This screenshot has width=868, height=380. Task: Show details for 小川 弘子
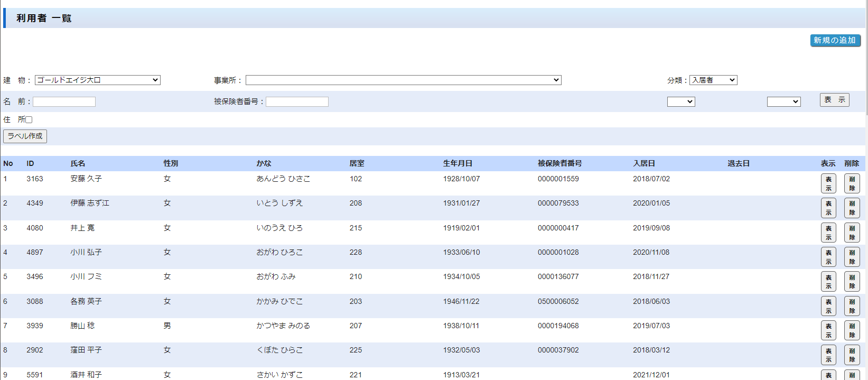(x=828, y=257)
